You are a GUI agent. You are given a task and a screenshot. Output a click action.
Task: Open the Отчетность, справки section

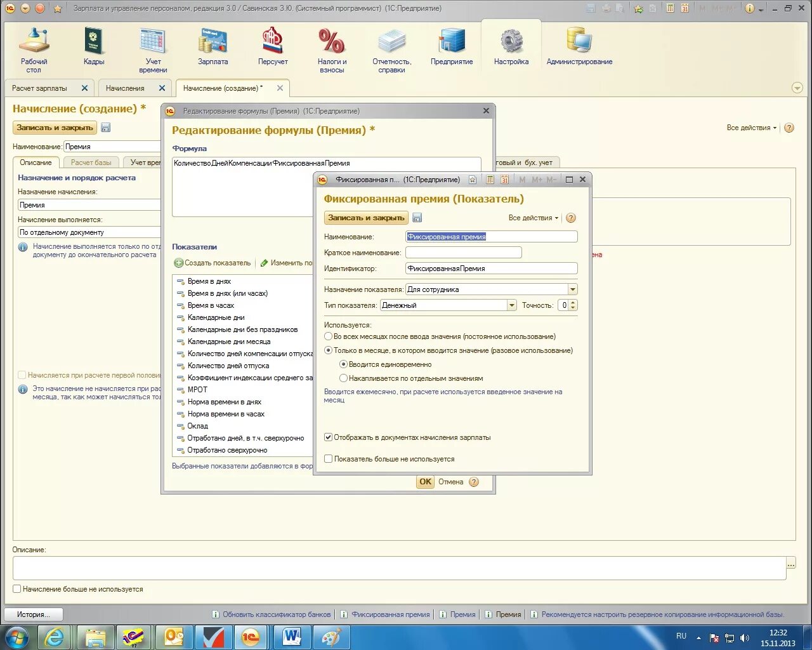pos(391,51)
